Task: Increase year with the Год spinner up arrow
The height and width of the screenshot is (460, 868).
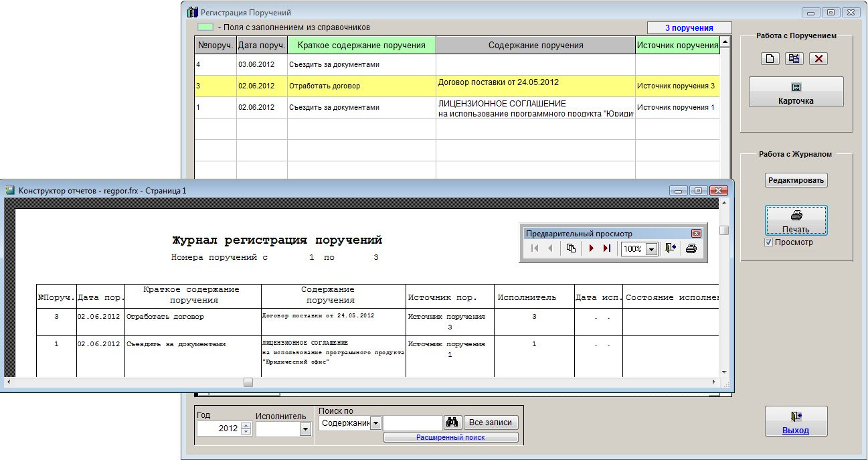Action: tap(246, 425)
